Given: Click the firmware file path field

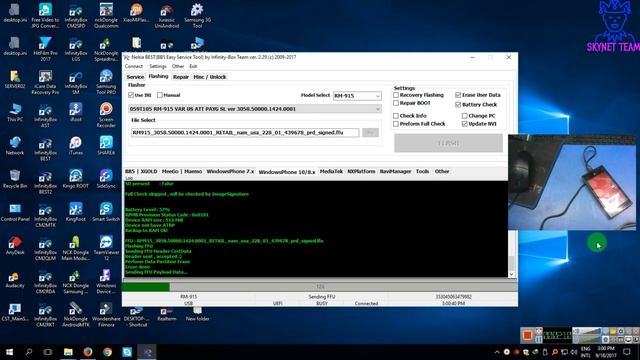Looking at the screenshot, I should click(x=245, y=133).
